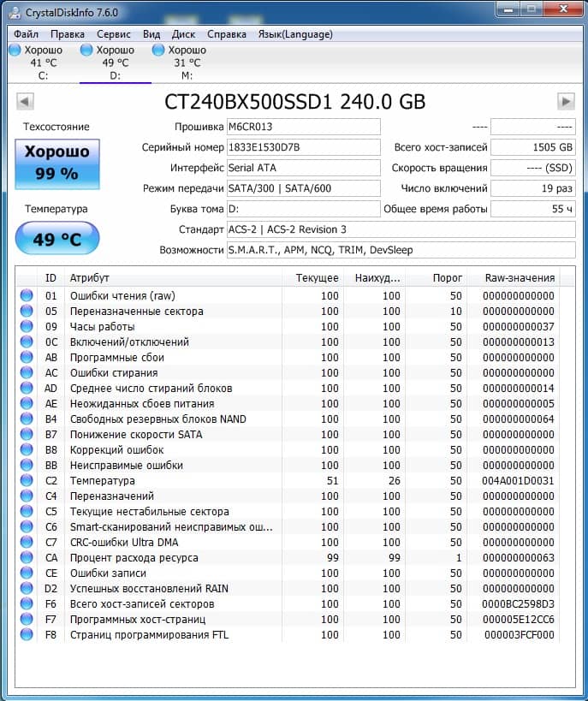Click status icon for Часы работы
The height and width of the screenshot is (701, 588).
tap(27, 326)
